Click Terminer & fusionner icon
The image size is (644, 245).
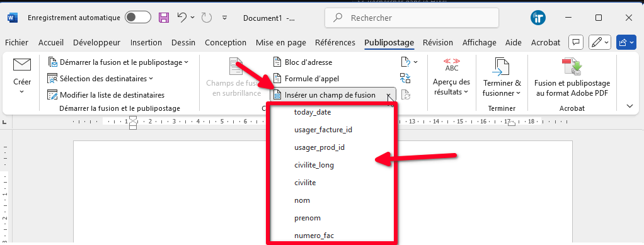(502, 67)
